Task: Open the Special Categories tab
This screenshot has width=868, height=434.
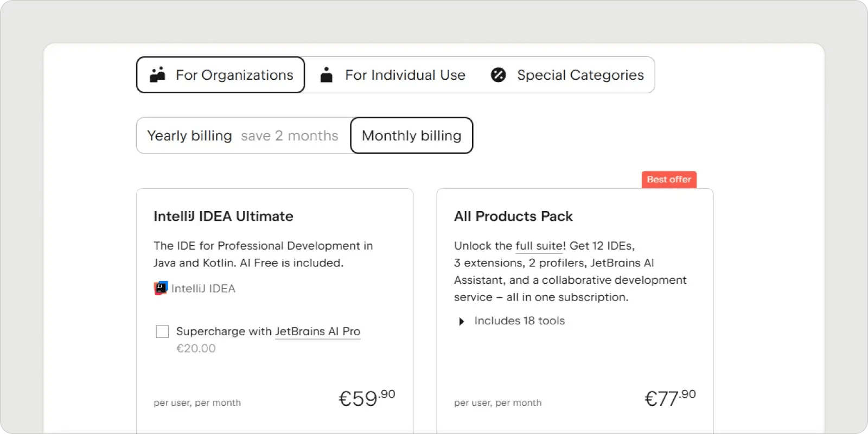Action: coord(567,75)
